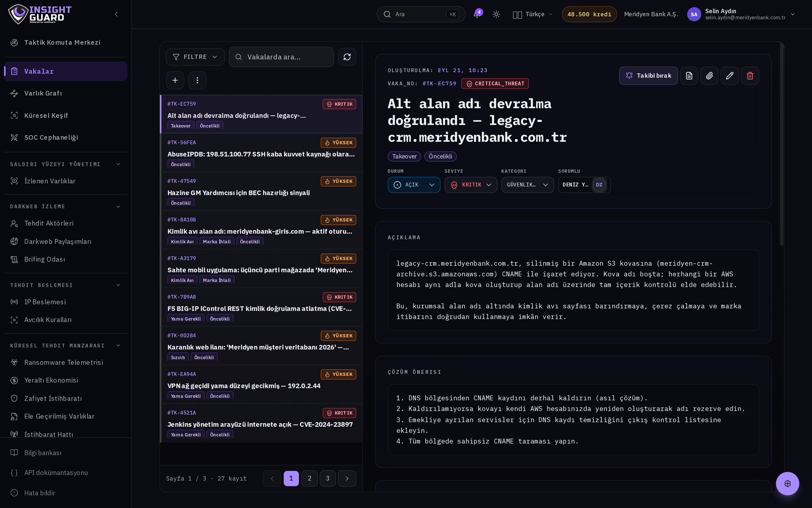812x508 pixels.
Task: Open the FILTRE dropdown
Action: (x=195, y=57)
